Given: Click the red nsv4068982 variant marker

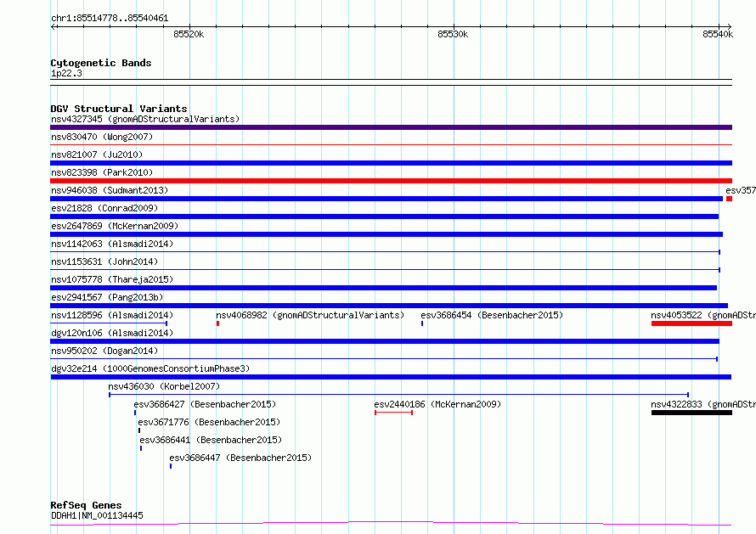Looking at the screenshot, I should (x=218, y=323).
